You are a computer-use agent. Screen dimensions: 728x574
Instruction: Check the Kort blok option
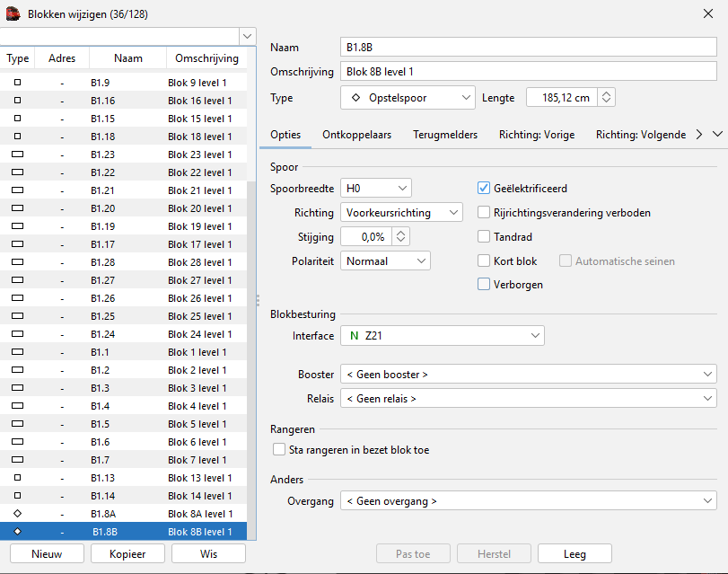point(484,261)
